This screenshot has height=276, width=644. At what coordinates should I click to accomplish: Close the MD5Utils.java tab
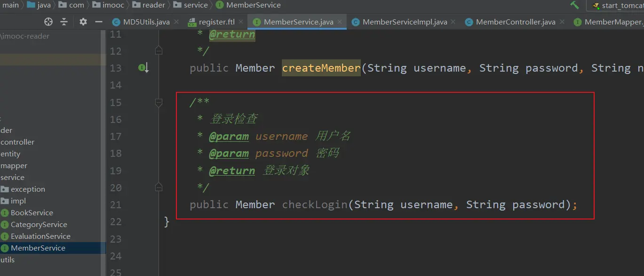click(176, 22)
